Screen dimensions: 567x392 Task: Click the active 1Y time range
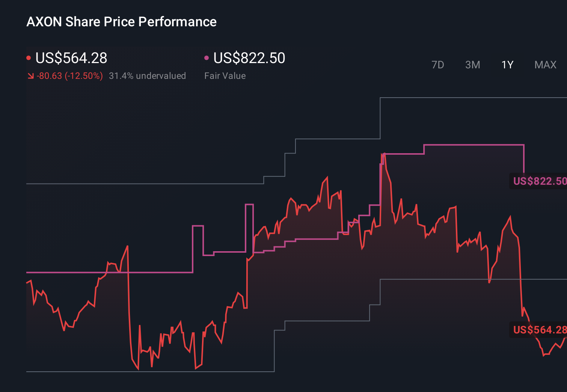(x=507, y=65)
